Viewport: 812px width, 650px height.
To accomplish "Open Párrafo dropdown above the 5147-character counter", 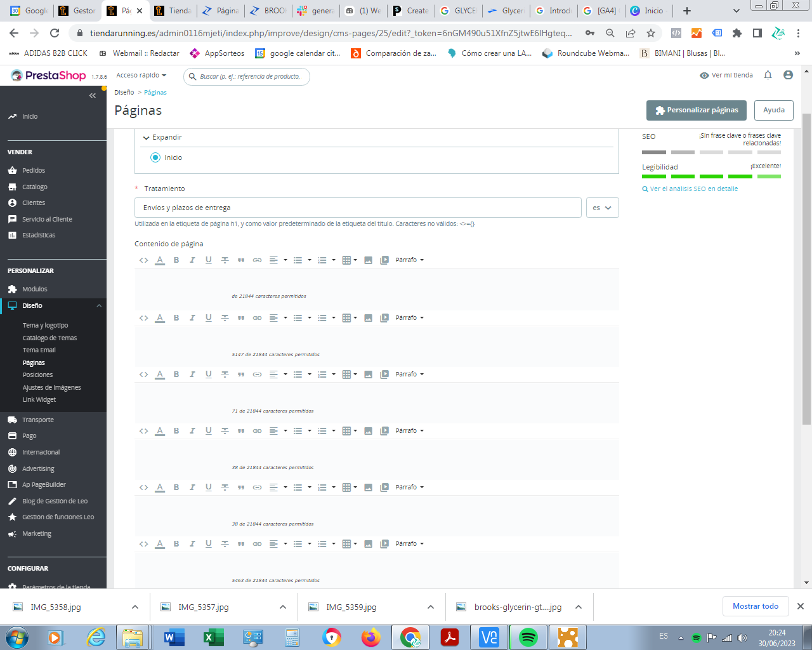I will (409, 318).
